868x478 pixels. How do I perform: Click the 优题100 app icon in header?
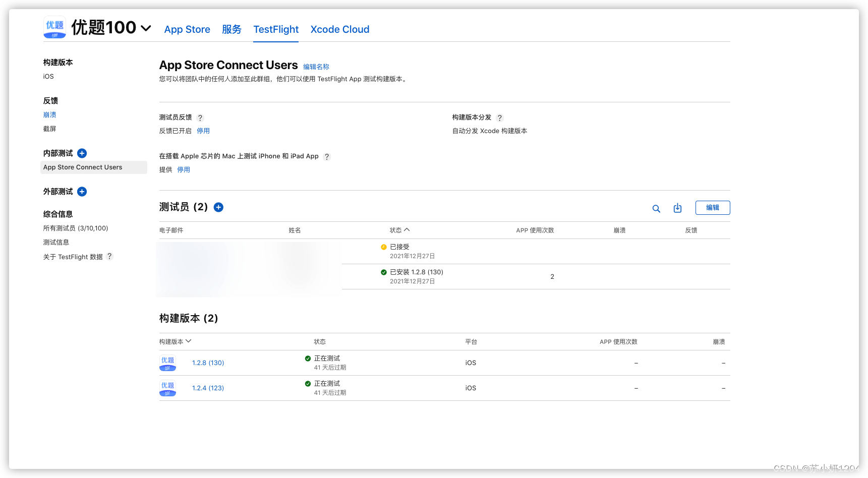pyautogui.click(x=54, y=27)
